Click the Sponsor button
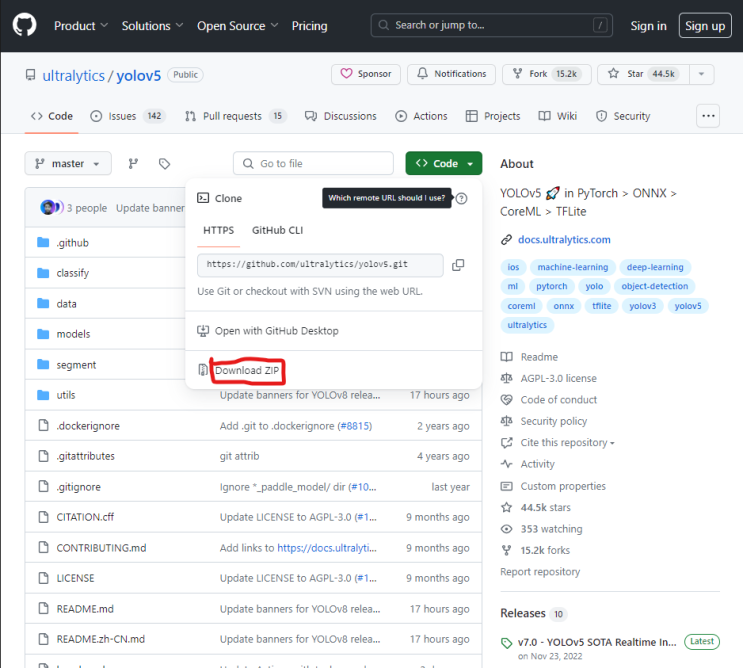This screenshot has height=668, width=743. pyautogui.click(x=366, y=74)
